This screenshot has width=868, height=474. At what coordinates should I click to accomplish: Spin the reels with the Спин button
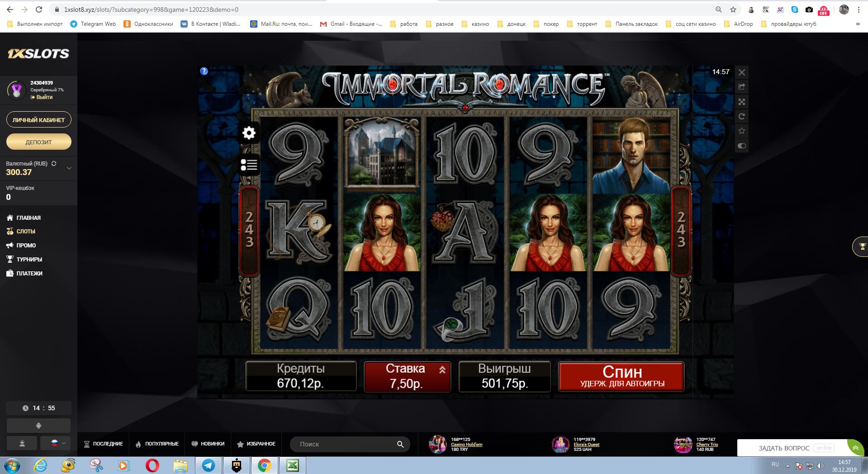pos(621,376)
